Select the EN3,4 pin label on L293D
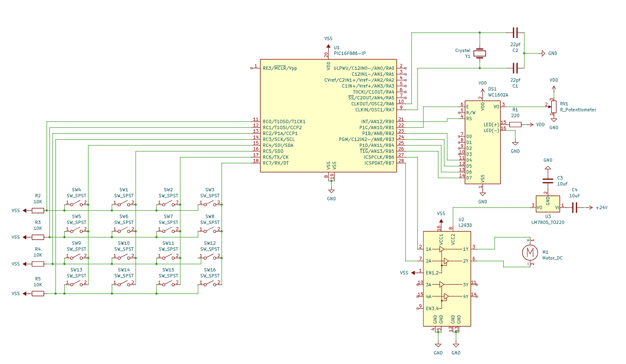The image size is (626, 364). (x=432, y=308)
